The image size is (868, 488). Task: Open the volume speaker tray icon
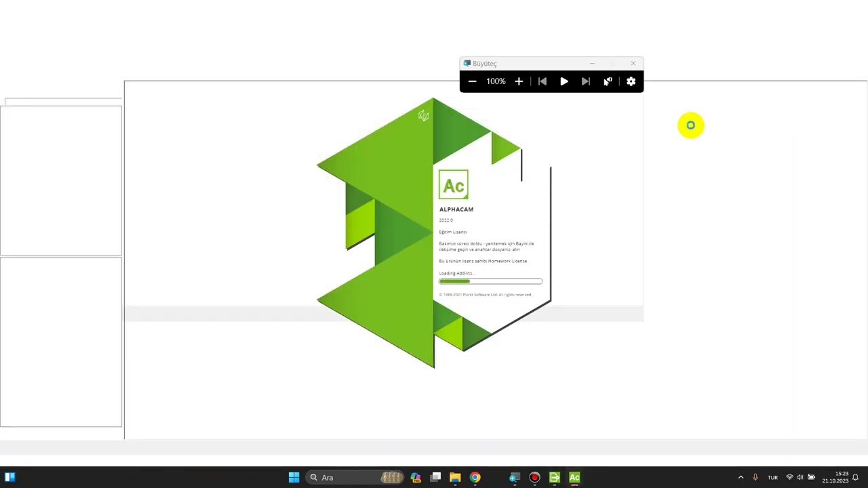coord(800,477)
